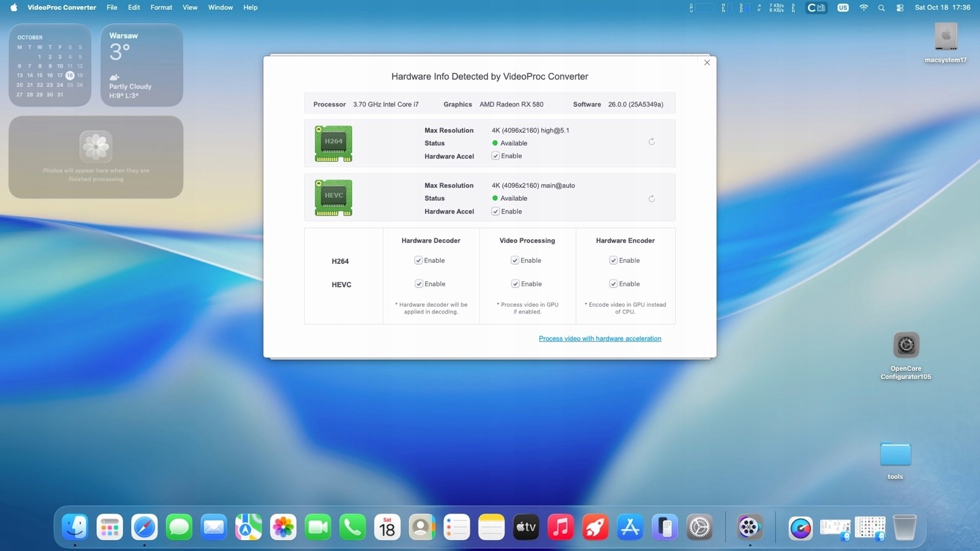Screen dimensions: 980x551
Task: Open VideoProc Converter from the Dock
Action: [749, 527]
